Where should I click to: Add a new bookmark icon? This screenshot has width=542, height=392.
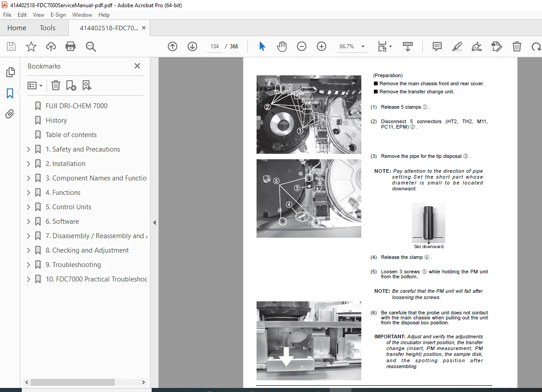click(x=71, y=85)
